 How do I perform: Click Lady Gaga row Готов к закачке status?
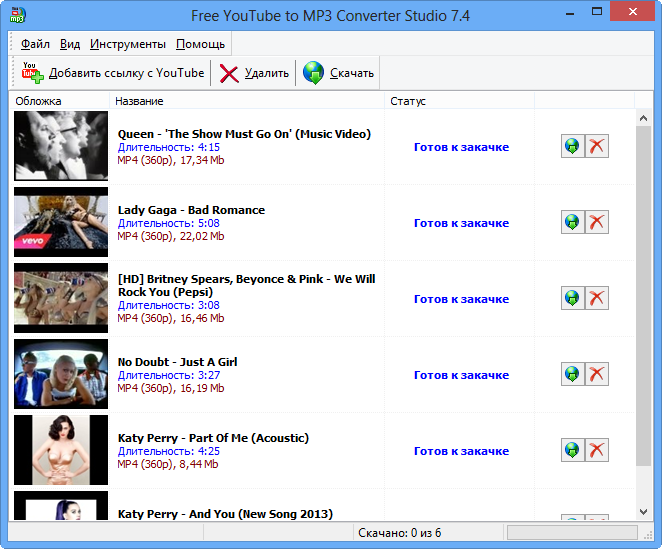pyautogui.click(x=461, y=223)
